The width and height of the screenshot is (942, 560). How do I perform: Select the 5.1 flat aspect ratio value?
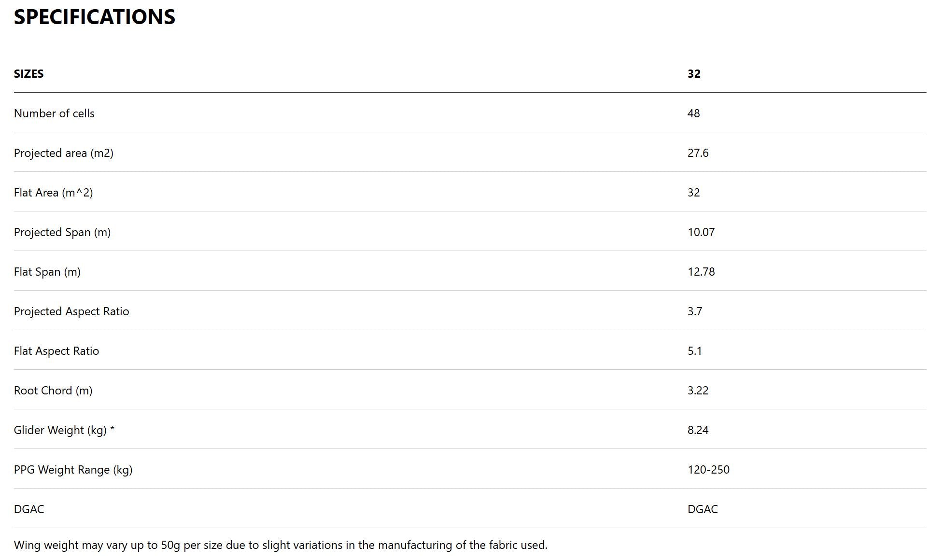click(x=694, y=351)
